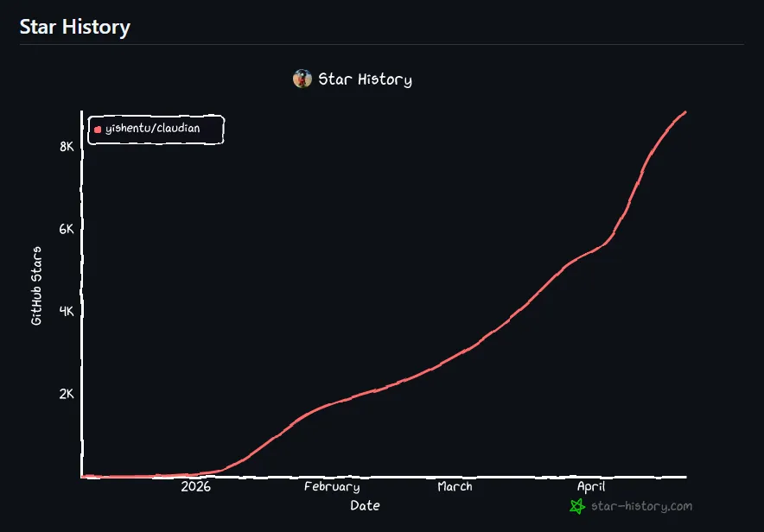
Task: Click the red legend color swatch
Action: pyautogui.click(x=98, y=130)
